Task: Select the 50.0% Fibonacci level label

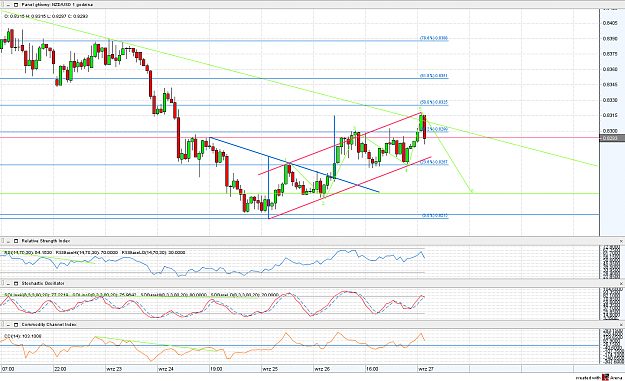Action: [x=434, y=102]
